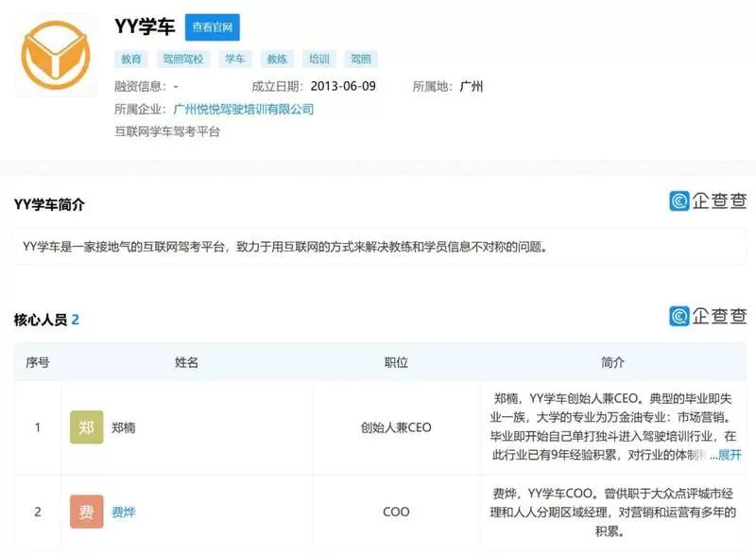Open the 广州悦悦驾驶培训有限公司 company link

pyautogui.click(x=244, y=109)
